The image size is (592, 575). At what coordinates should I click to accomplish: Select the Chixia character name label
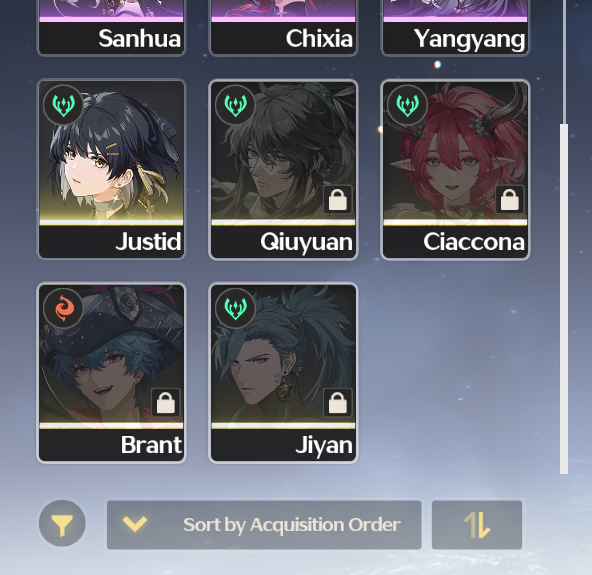pyautogui.click(x=319, y=39)
